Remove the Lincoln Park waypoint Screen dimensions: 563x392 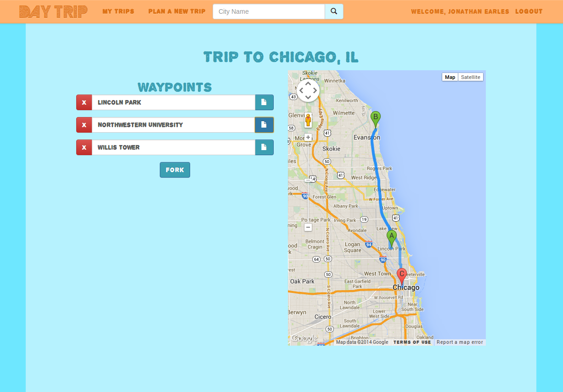[84, 102]
